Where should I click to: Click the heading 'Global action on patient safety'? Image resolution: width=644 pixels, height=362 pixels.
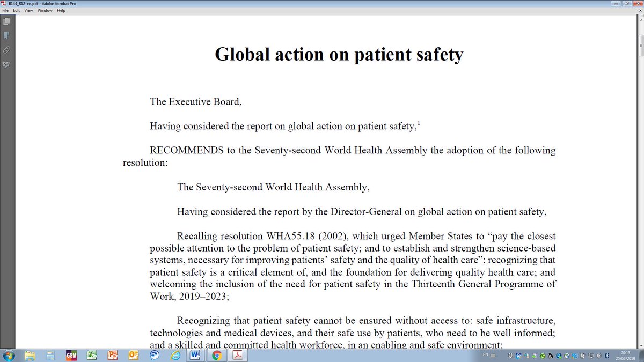click(339, 54)
